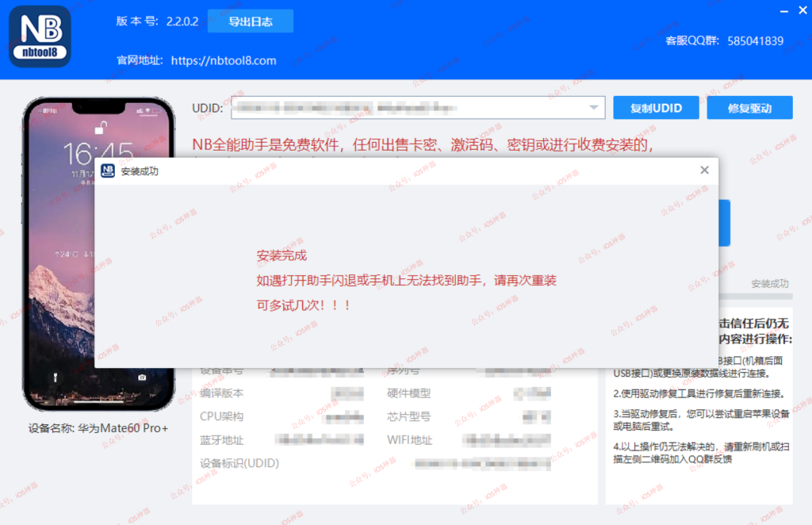
Task: Click troubleshooting tip 2 about 驱动修复工具
Action: [x=699, y=393]
